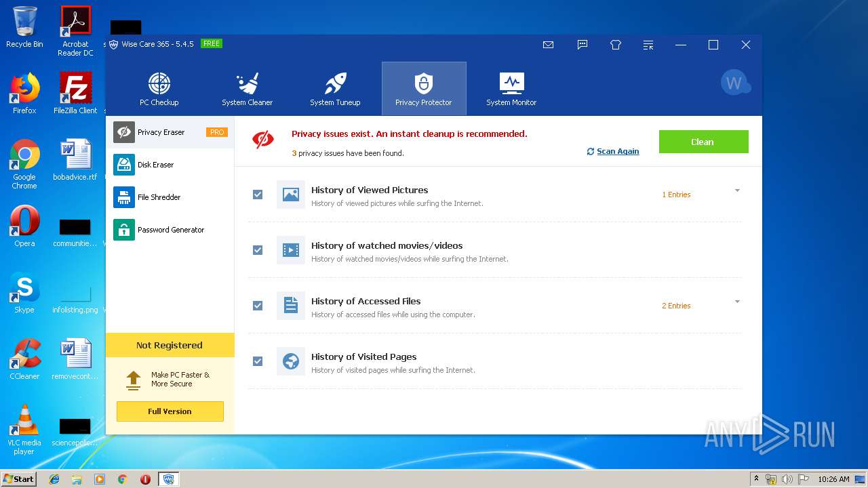Image resolution: width=868 pixels, height=488 pixels.
Task: Open the PC Checkup tab
Action: (159, 89)
